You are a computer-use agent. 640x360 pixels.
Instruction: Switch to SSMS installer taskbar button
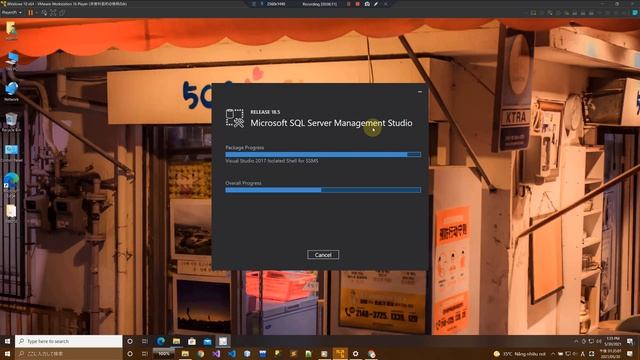(223, 341)
